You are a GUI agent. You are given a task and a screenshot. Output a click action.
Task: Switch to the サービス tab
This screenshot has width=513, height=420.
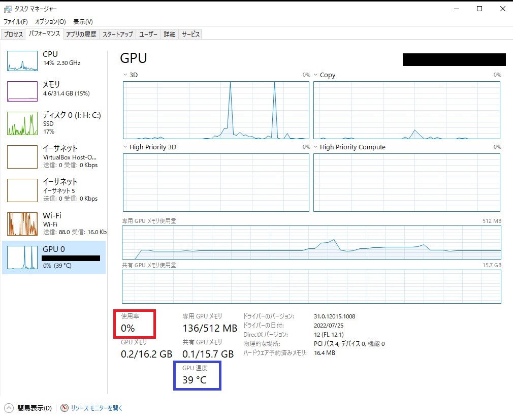click(x=191, y=34)
